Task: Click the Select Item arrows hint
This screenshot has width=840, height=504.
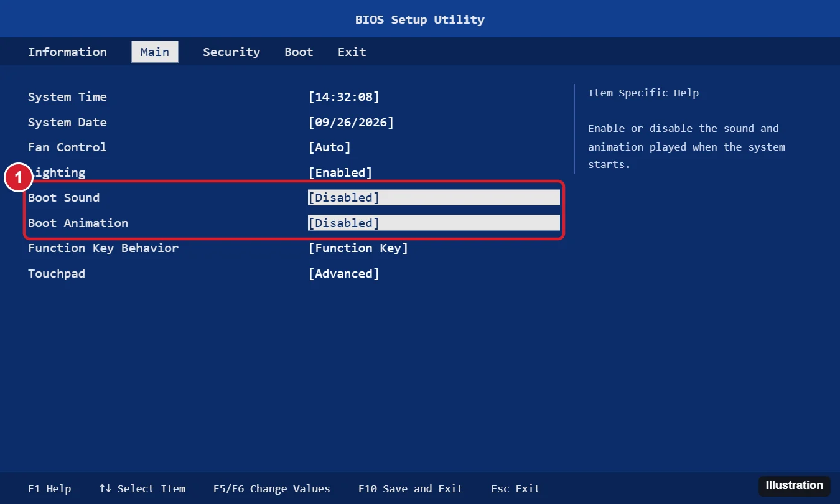Action: 142,489
